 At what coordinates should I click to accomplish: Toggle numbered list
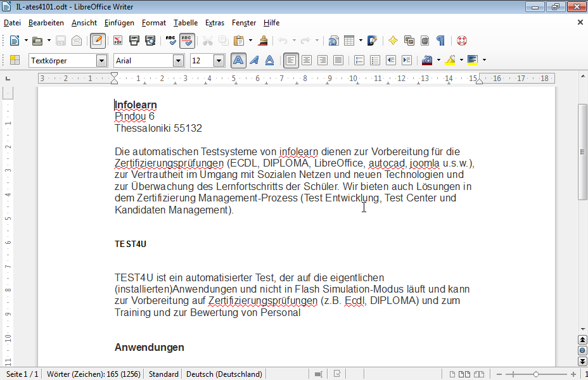tap(359, 60)
